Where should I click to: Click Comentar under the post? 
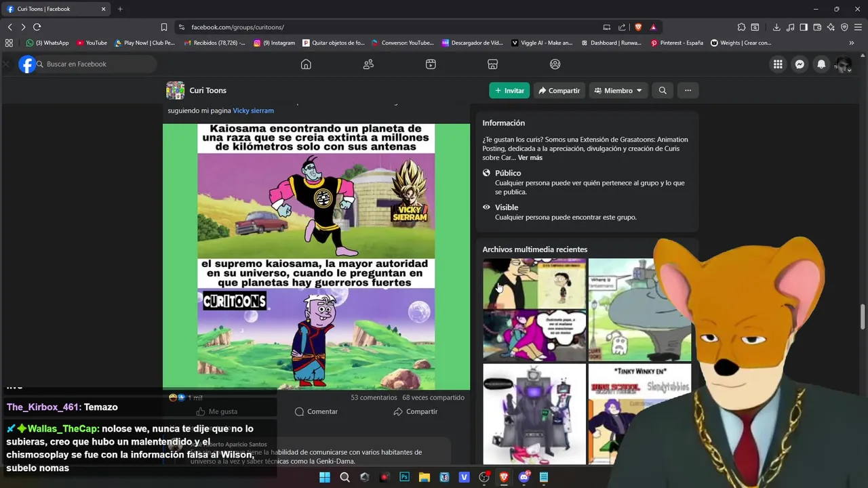click(316, 411)
